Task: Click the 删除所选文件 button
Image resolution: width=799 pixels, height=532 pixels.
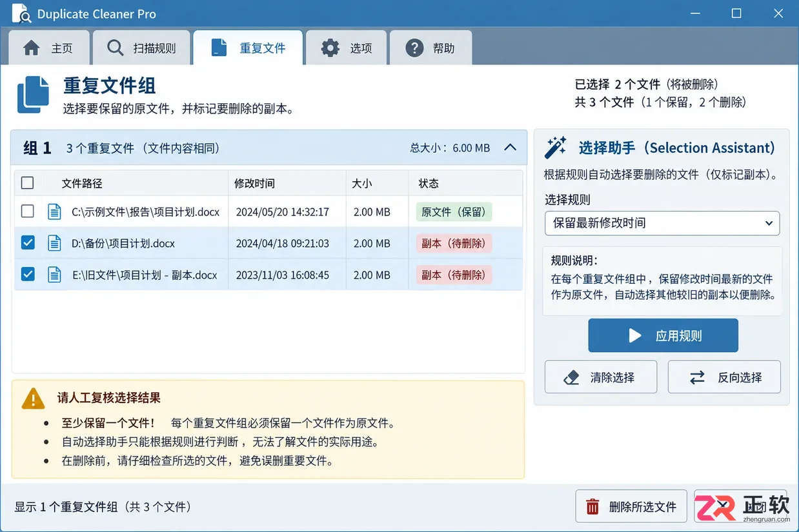Action: click(x=631, y=507)
